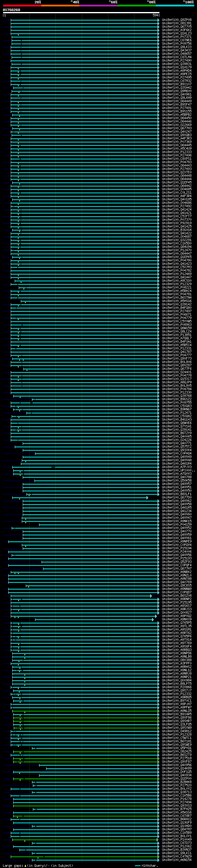Image resolution: width=197 pixels, height=868 pixels.
Task: Select the label UniRef100_Q461R5
Action: [177, 508]
